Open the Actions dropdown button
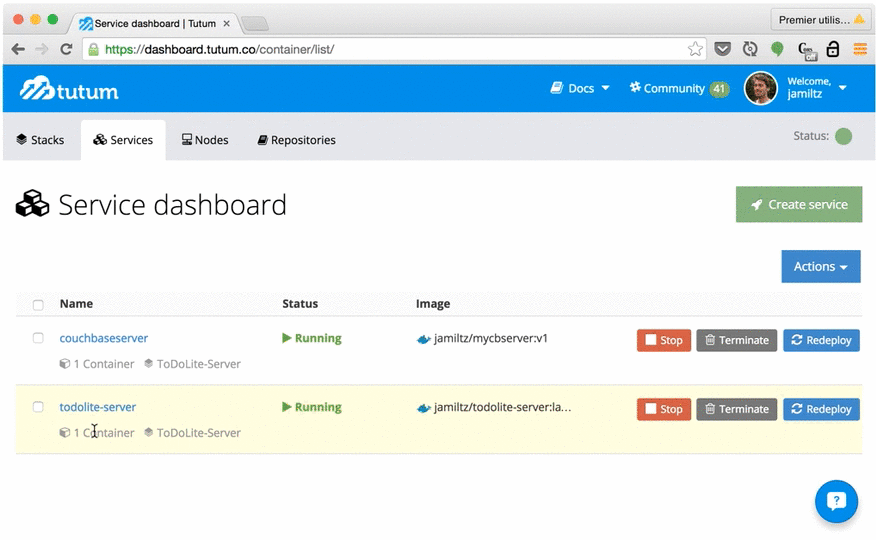 tap(821, 266)
